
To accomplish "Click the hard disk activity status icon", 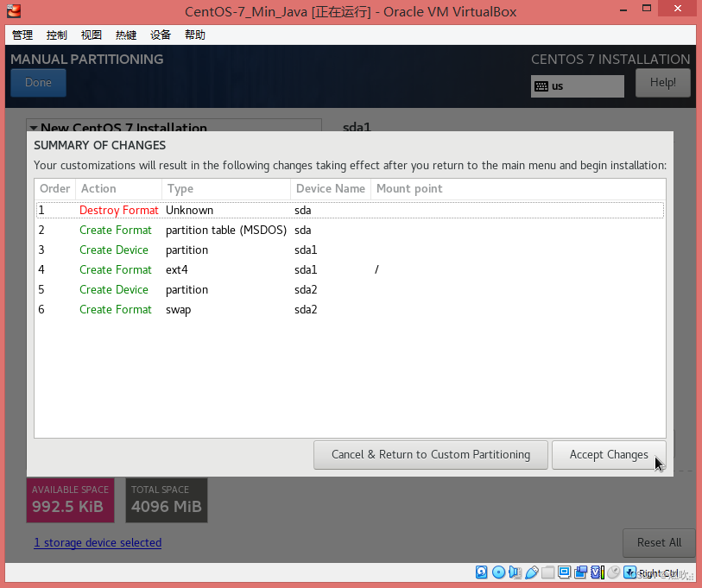I will coord(481,572).
